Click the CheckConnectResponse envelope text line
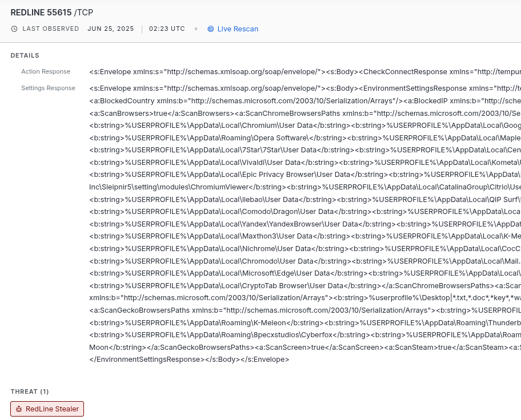The image size is (521, 420). coord(305,72)
